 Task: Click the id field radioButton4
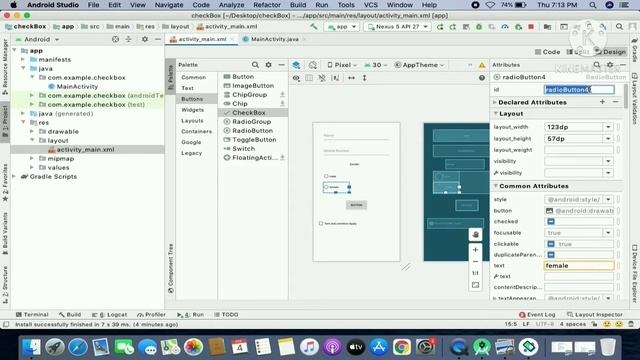pos(579,89)
